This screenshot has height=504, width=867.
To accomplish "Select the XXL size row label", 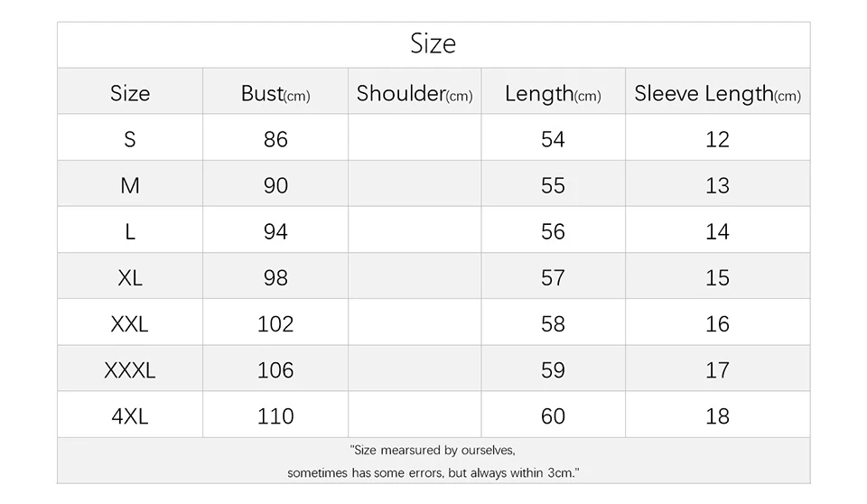I will (x=130, y=323).
